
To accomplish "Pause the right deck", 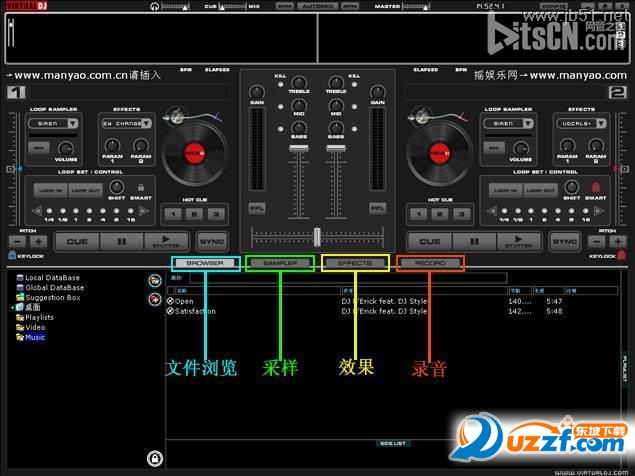I will [x=474, y=241].
